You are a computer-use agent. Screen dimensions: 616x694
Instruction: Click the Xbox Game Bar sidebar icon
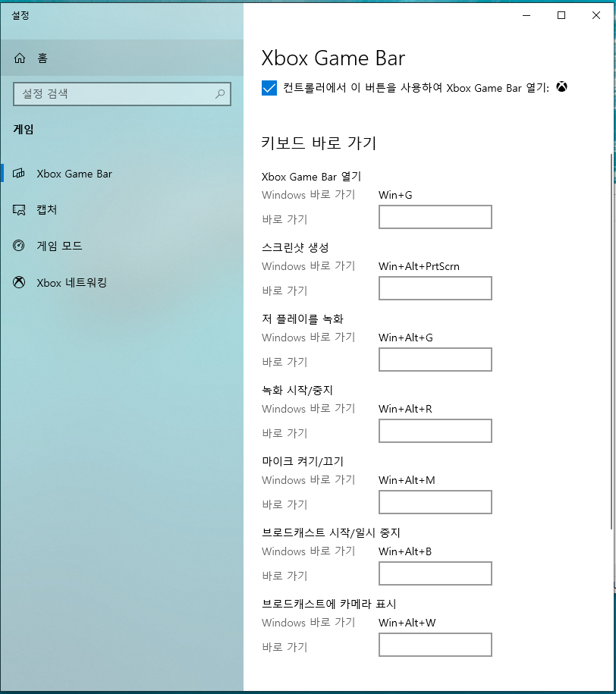click(x=19, y=174)
